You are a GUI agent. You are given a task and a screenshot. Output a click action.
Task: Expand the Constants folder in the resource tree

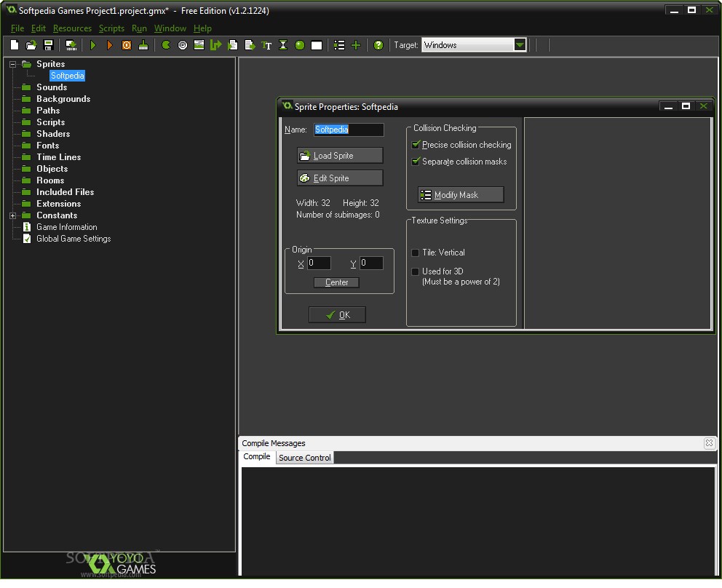coord(13,215)
